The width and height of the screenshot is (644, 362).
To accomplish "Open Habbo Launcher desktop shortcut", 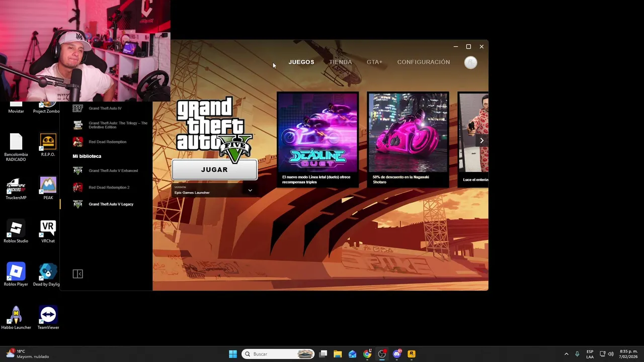I will (16, 319).
